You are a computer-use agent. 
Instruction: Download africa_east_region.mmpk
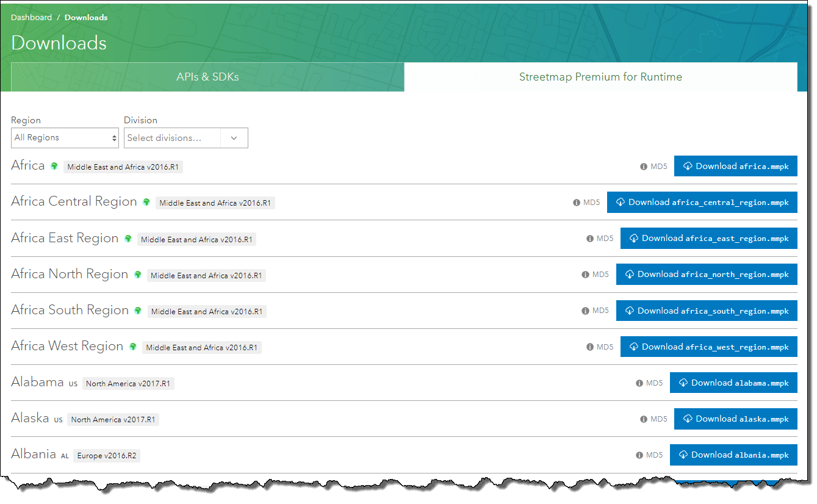(708, 238)
